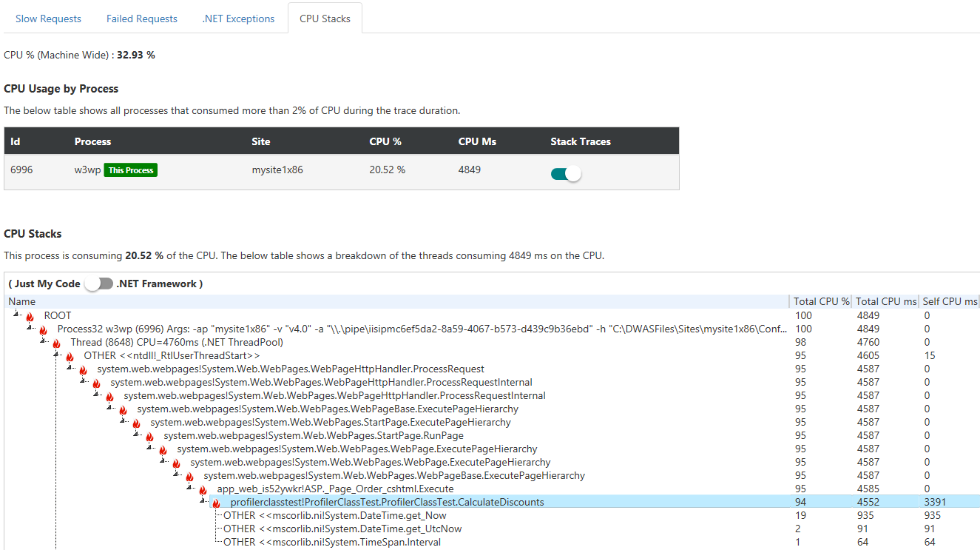Screen dimensions: 980x550
Task: Click the Stack Traces column header
Action: (x=581, y=141)
